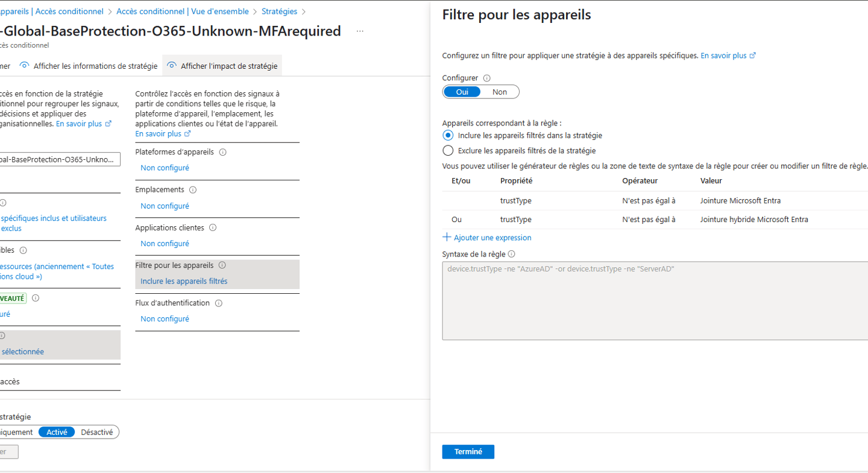Click the Syntaxe de la règle text box
The image size is (868, 473).
point(655,300)
